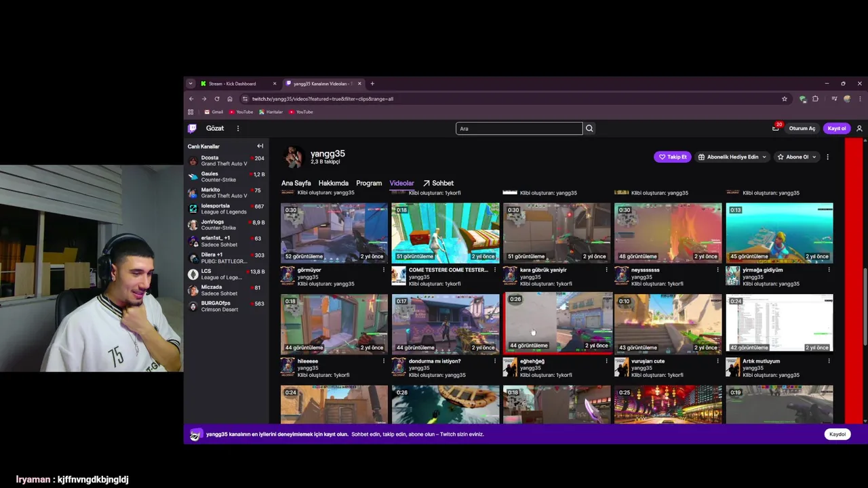The height and width of the screenshot is (488, 868).
Task: Open the channel options three-dot menu
Action: pos(827,157)
